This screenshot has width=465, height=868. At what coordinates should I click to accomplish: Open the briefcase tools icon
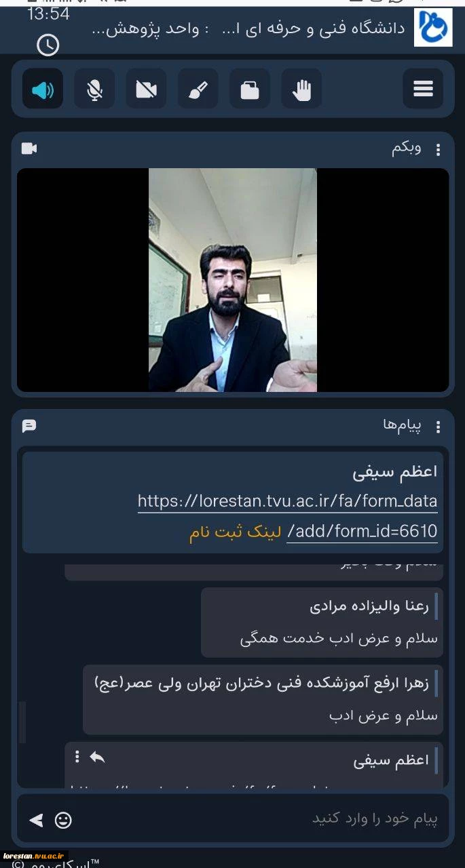(250, 89)
